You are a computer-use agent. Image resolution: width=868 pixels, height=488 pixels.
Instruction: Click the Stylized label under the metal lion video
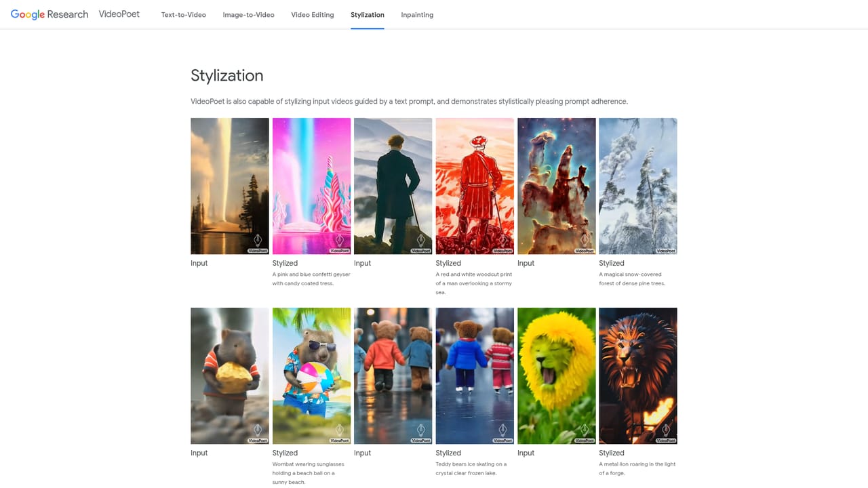coord(612,453)
